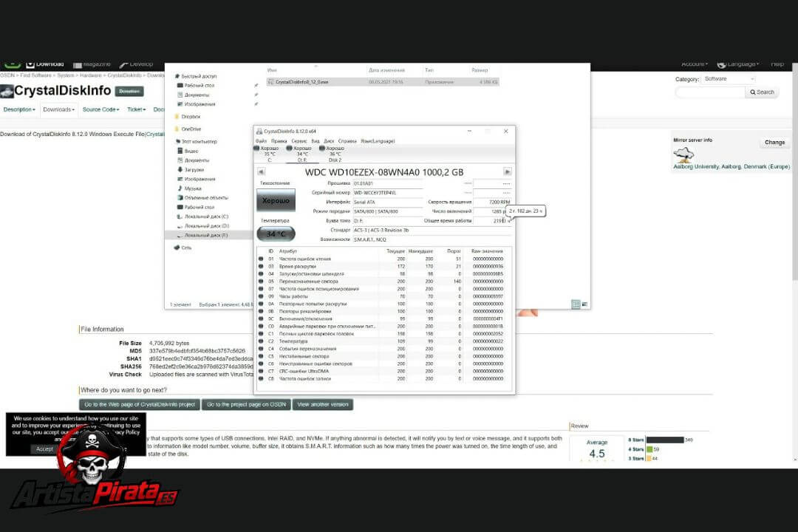
Task: Switch Explorer to large icons view
Action: click(584, 304)
